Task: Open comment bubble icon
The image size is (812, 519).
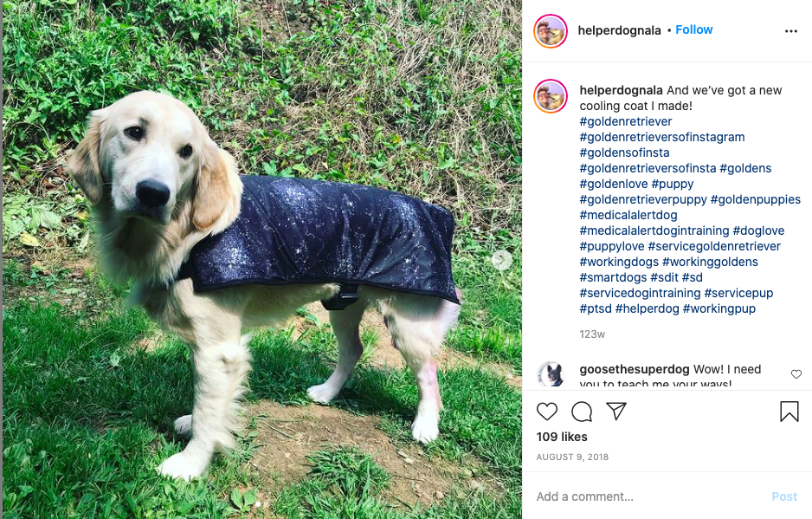Action: coord(582,412)
